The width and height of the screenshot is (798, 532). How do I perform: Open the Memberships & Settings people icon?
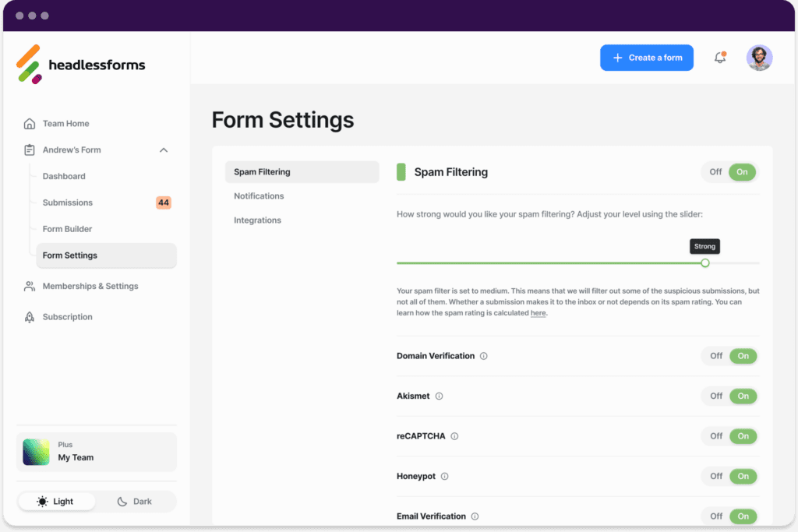tap(29, 286)
